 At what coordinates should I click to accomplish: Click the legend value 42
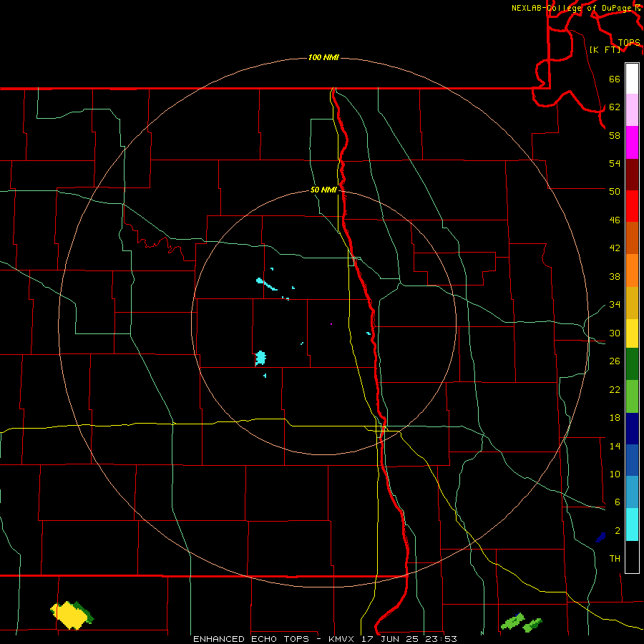pyautogui.click(x=615, y=248)
